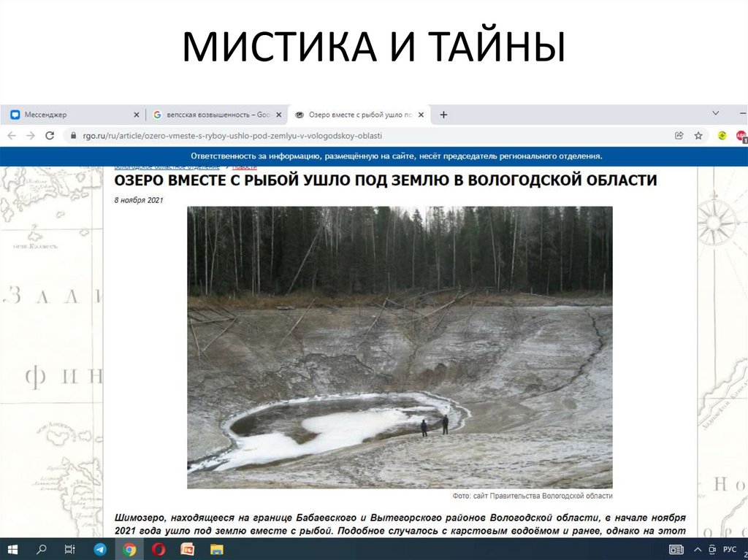748x560 pixels.
Task: Switch to the Мессенджер tab
Action: point(74,115)
